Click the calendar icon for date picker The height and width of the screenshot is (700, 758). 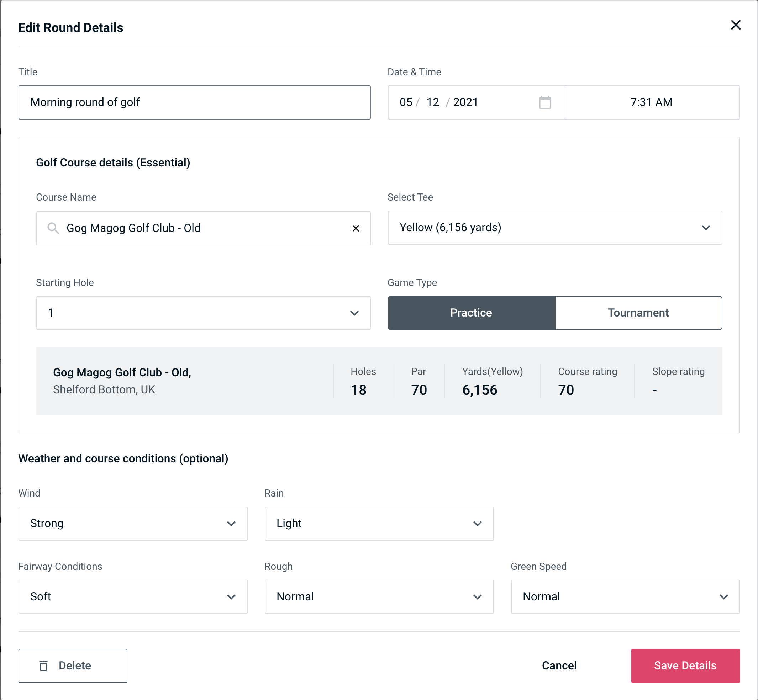click(x=546, y=102)
